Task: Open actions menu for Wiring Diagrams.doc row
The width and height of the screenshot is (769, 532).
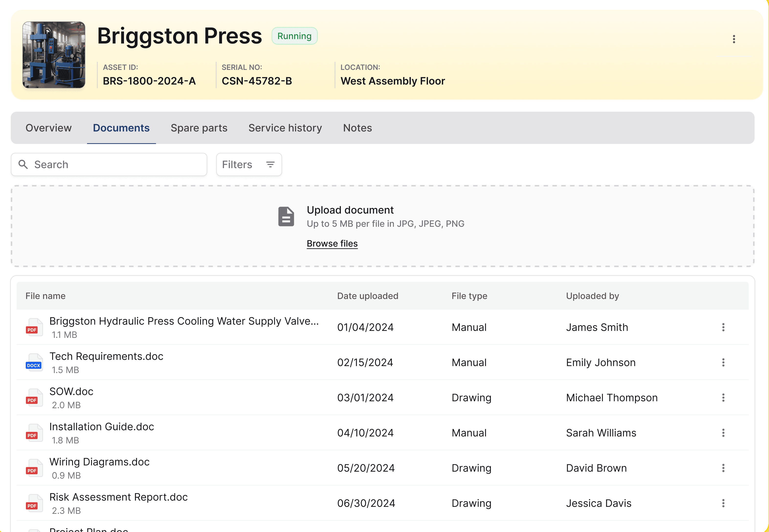Action: pos(723,468)
